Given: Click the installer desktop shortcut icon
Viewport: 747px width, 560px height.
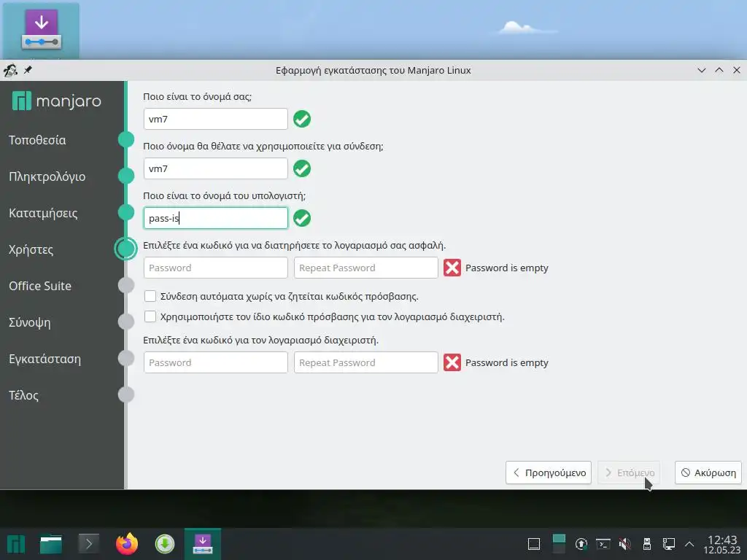Looking at the screenshot, I should (41, 30).
